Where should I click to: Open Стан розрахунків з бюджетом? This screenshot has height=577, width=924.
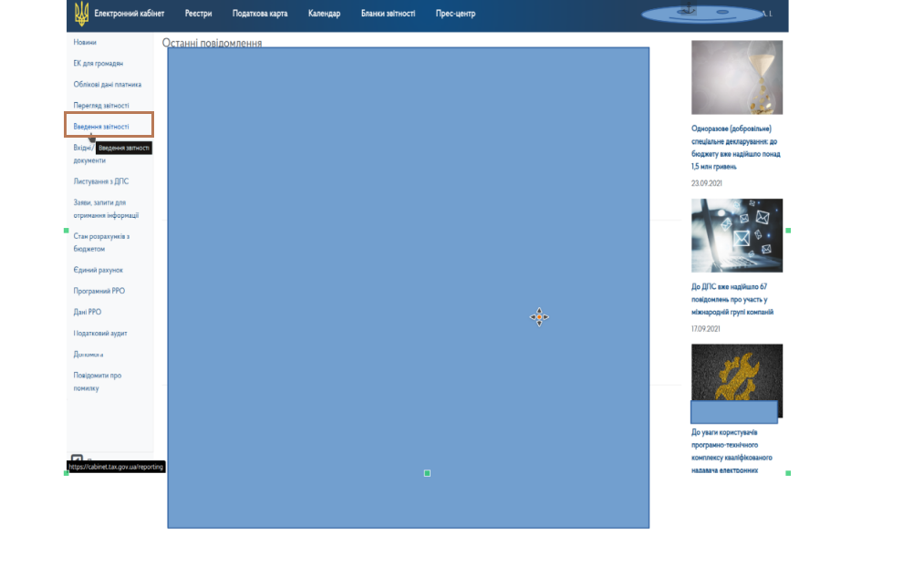pos(101,242)
